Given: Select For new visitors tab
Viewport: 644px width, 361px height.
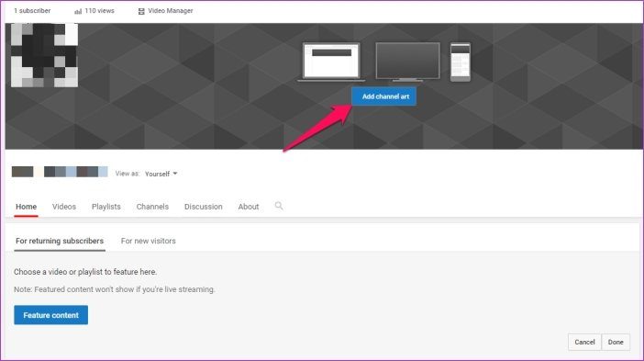Looking at the screenshot, I should click(149, 241).
